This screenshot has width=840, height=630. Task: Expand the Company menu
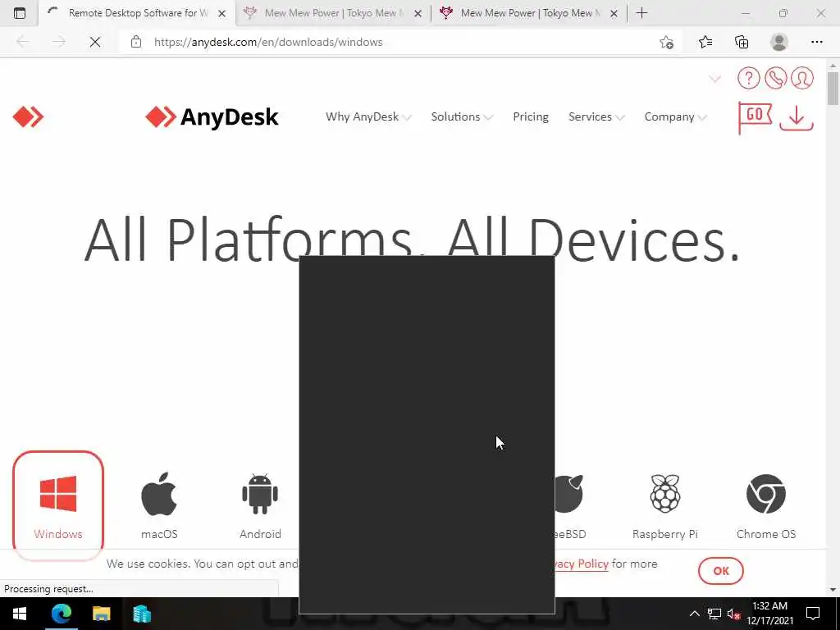click(676, 116)
